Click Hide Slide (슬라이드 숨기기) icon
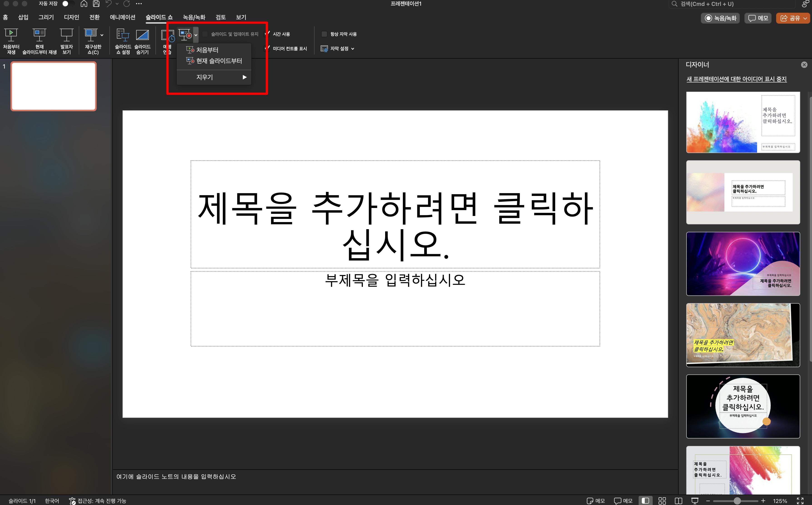812x505 pixels. pyautogui.click(x=142, y=35)
